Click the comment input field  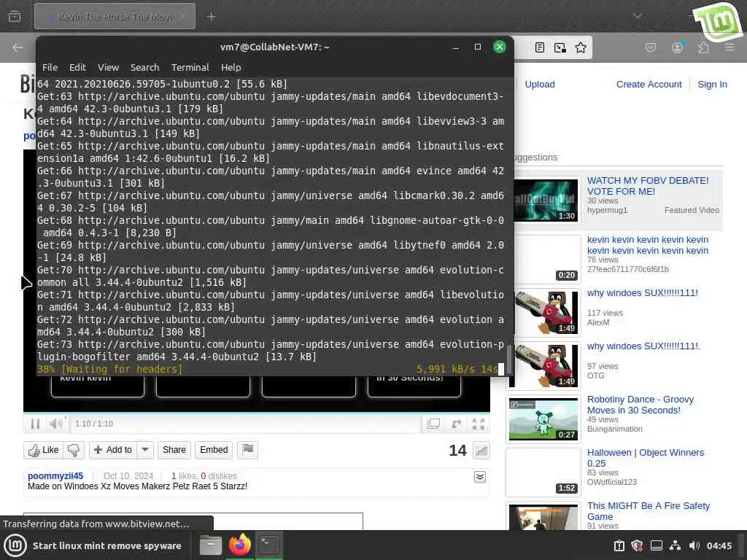193,521
